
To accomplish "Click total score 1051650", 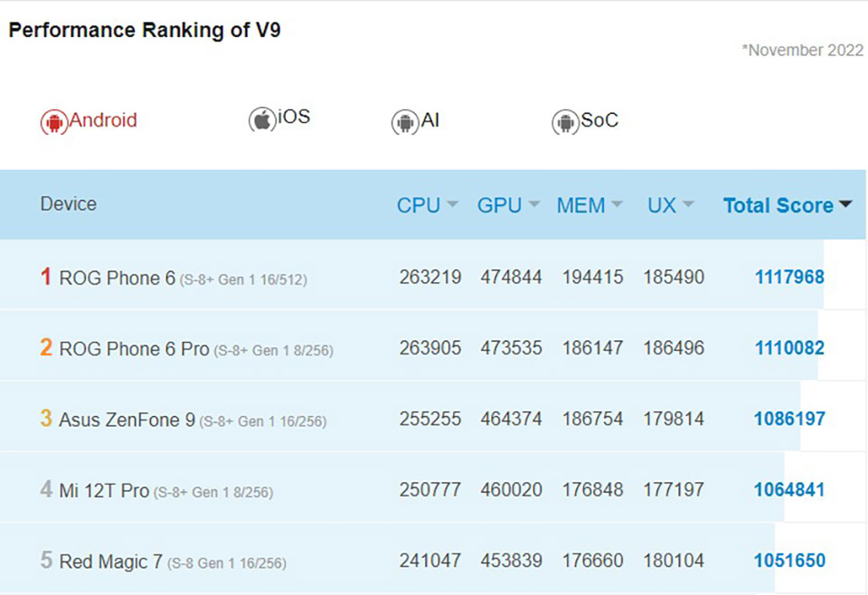I will [x=789, y=560].
